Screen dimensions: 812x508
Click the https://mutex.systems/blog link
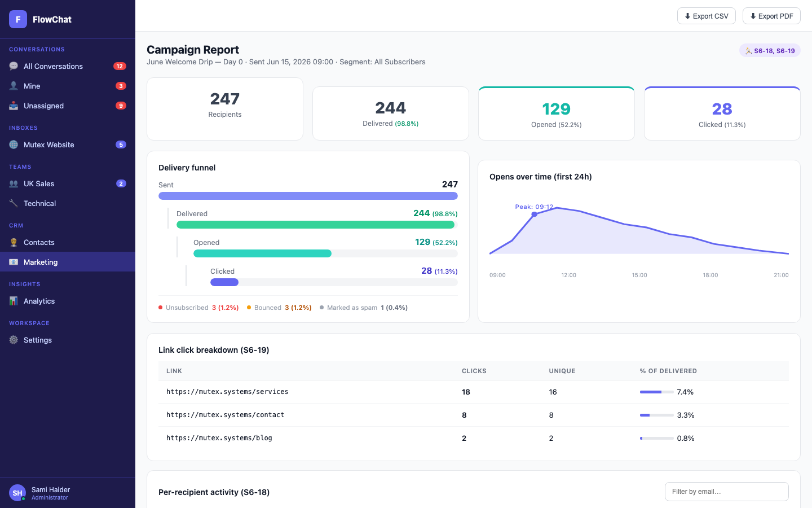pyautogui.click(x=219, y=438)
